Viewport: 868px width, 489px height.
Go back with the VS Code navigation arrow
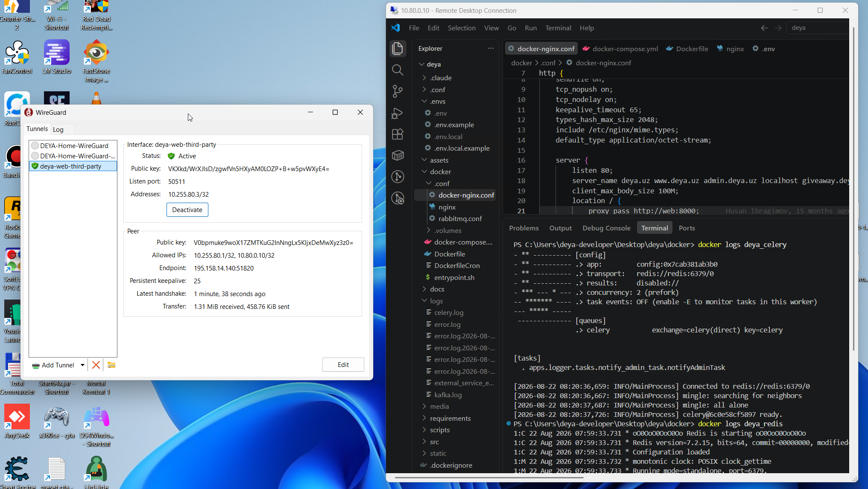pyautogui.click(x=764, y=28)
